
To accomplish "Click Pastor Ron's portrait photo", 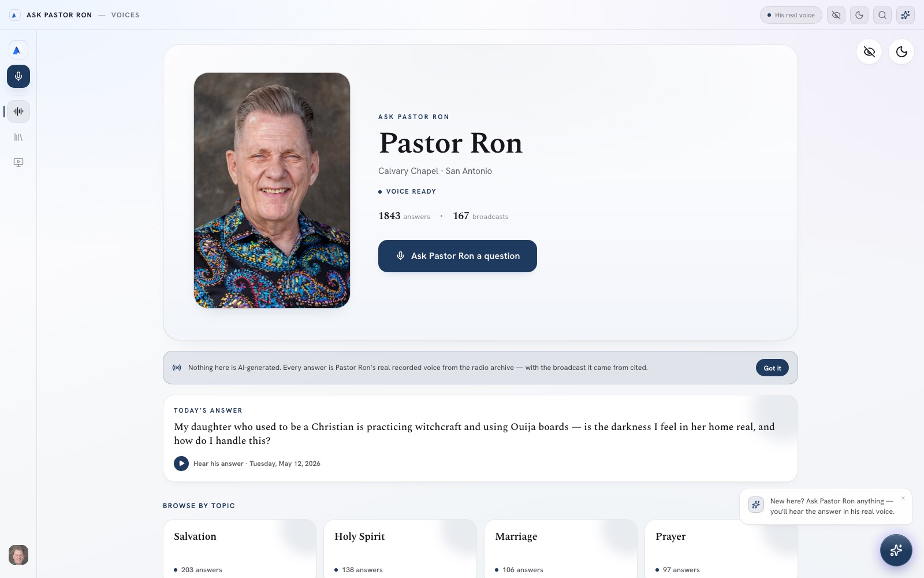I will coord(272,190).
